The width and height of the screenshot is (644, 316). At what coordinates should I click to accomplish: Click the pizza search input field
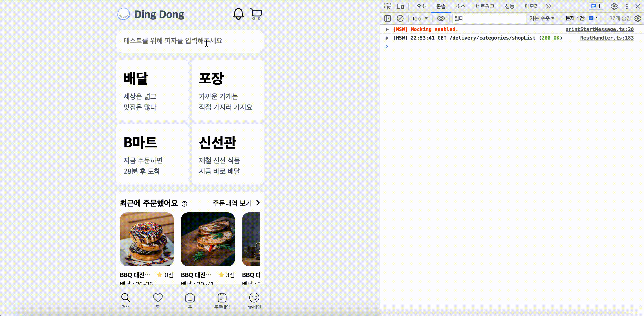click(190, 41)
